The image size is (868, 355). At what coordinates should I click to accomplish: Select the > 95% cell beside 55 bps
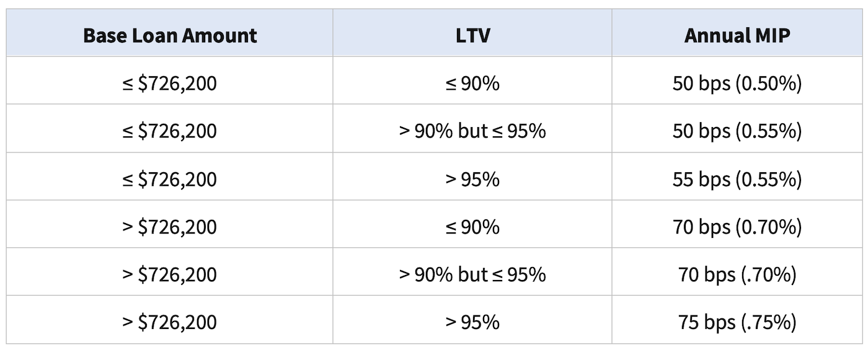[x=472, y=179]
